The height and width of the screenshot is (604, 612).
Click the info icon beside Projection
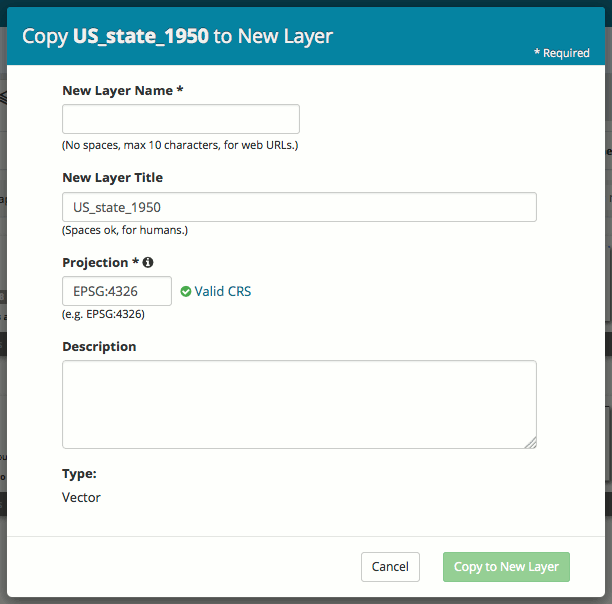click(x=148, y=263)
